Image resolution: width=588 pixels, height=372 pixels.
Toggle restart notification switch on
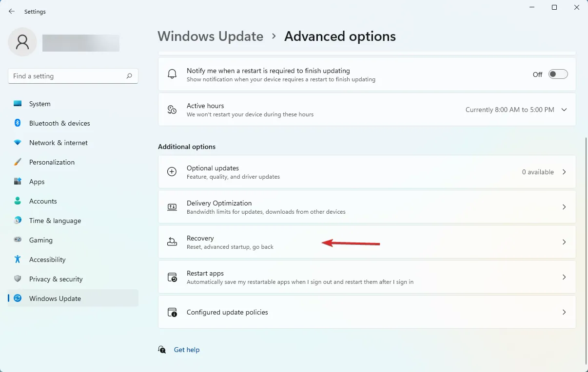[x=558, y=74]
